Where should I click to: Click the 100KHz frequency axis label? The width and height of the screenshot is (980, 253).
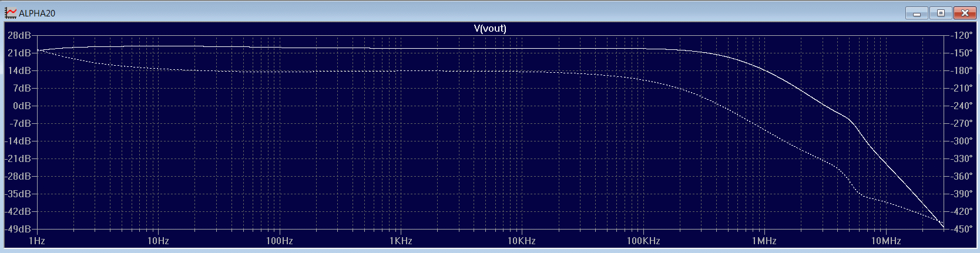coord(643,241)
